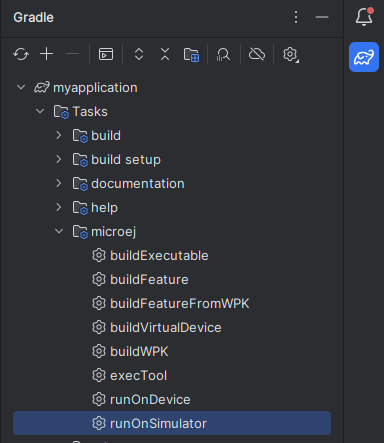
Task: Select the myapplication project row
Action: [172, 88]
